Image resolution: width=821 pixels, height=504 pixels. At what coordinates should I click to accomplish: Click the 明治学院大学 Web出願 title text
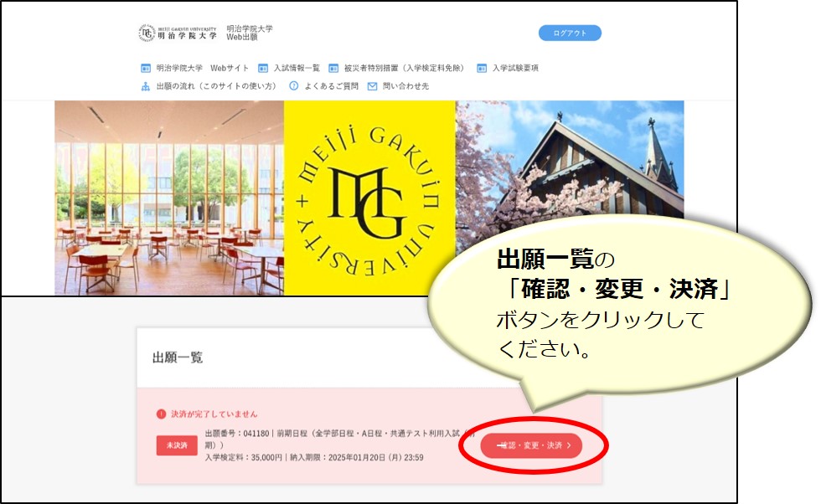pos(250,33)
